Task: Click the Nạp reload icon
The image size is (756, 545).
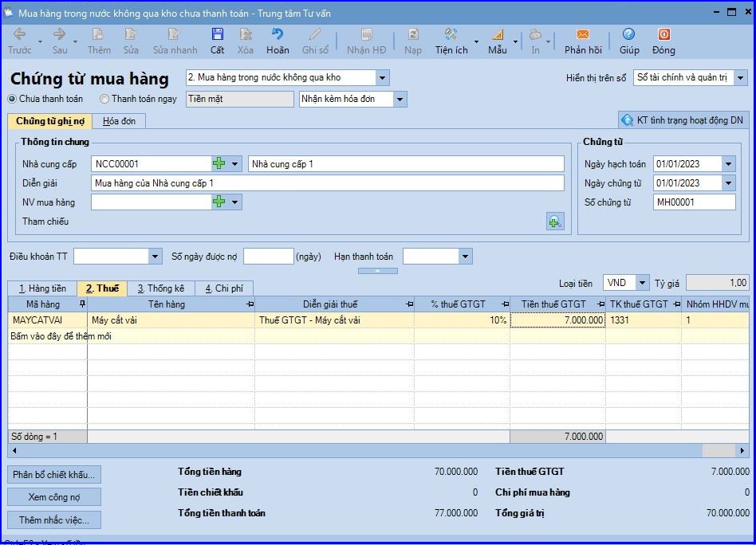Action: tap(413, 41)
